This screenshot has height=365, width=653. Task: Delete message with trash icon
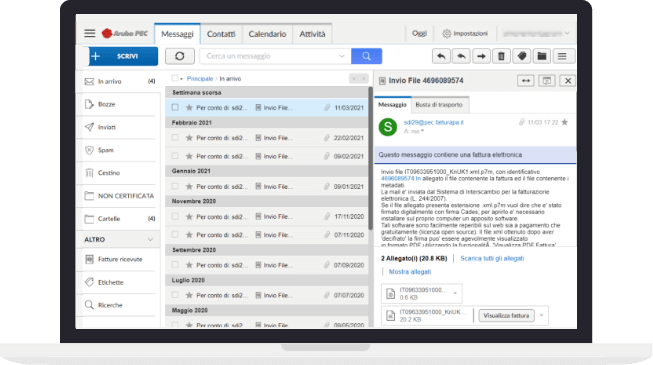click(501, 56)
